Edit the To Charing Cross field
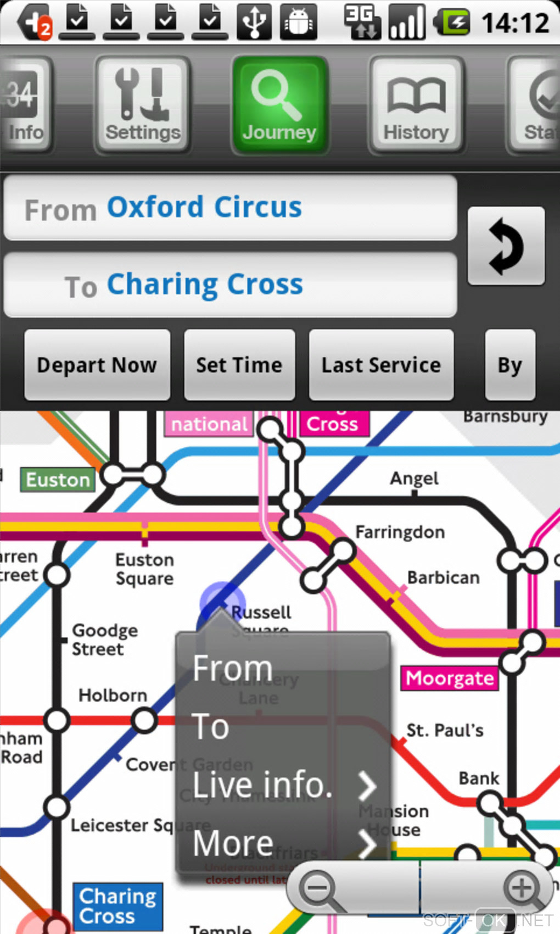This screenshot has height=934, width=560. 230,285
